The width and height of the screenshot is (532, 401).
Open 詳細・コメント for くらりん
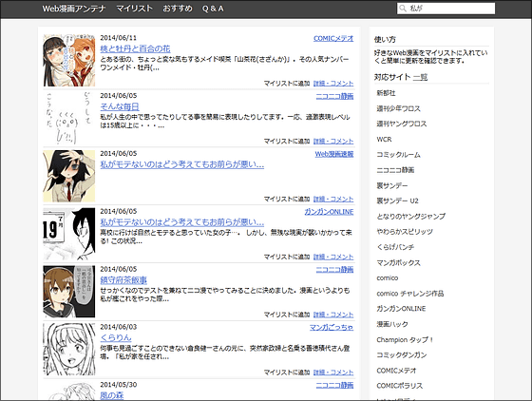tap(333, 372)
